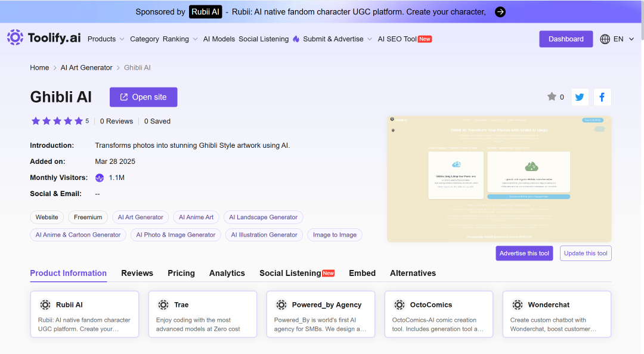Click the five-star rating icons
This screenshot has height=354, width=644.
57,121
